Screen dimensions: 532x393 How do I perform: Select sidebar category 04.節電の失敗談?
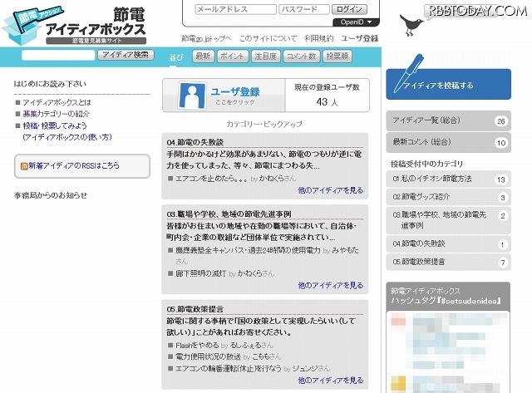click(448, 243)
